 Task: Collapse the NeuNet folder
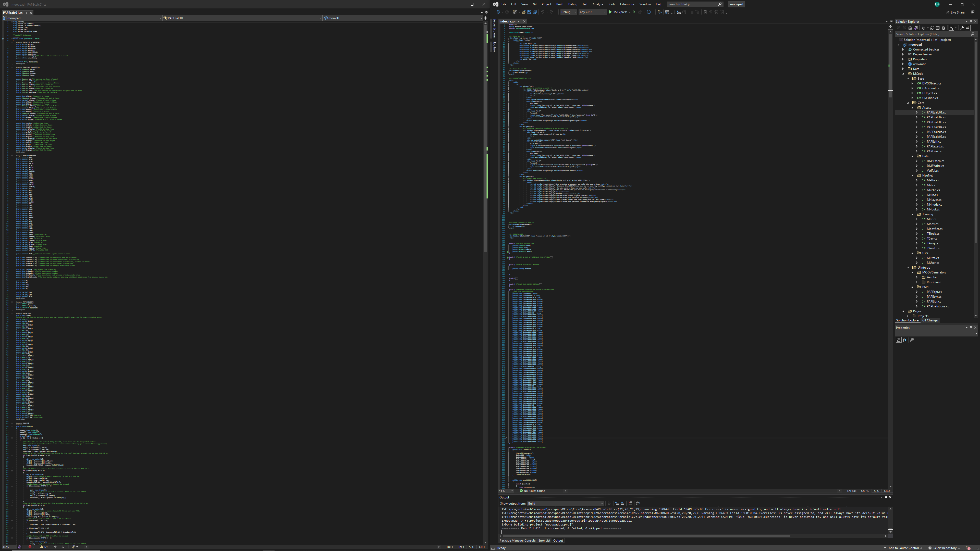pyautogui.click(x=912, y=176)
